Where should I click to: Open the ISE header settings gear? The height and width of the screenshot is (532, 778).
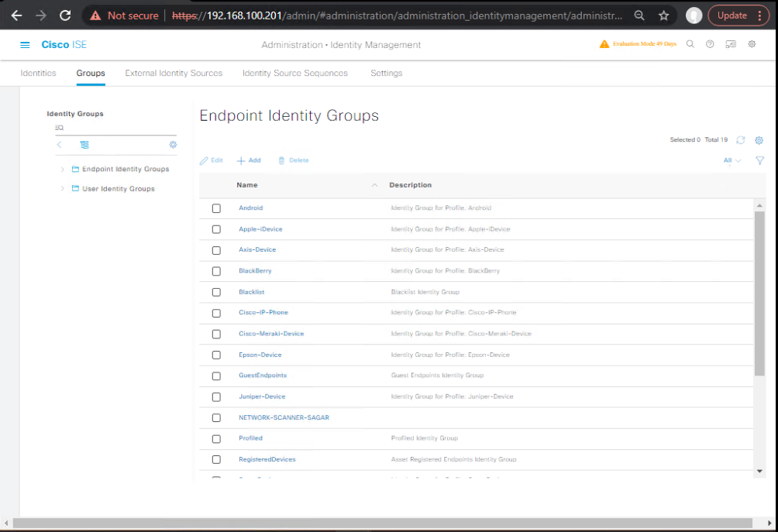tap(752, 44)
